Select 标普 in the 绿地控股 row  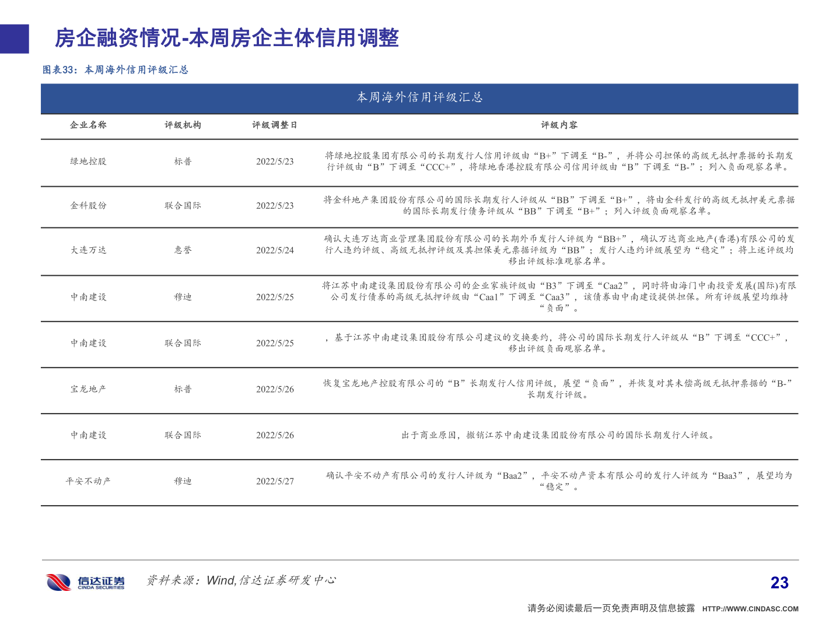click(183, 162)
